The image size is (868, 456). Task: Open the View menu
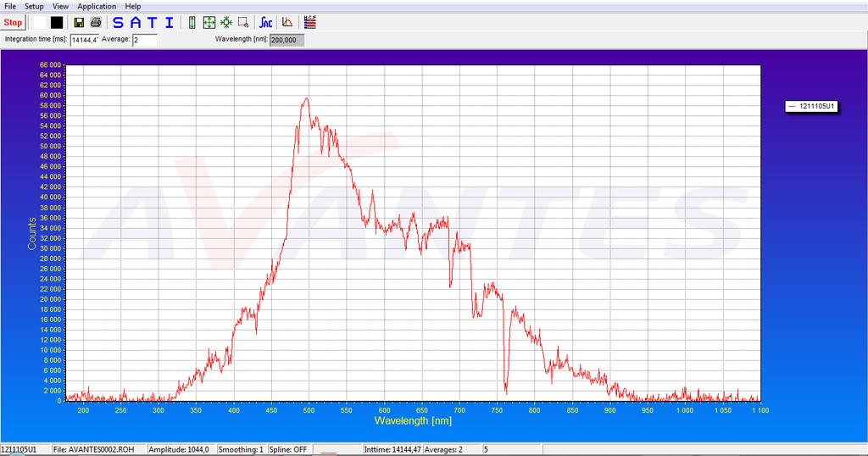tap(60, 6)
